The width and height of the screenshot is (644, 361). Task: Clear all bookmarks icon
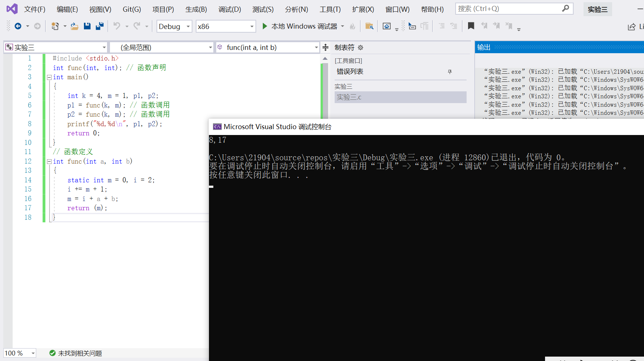click(x=509, y=26)
